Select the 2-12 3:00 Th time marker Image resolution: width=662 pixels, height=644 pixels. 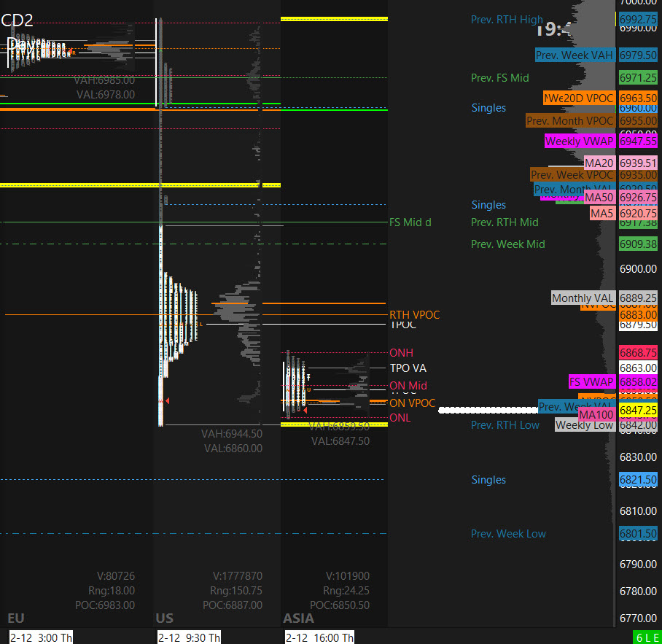(x=42, y=637)
